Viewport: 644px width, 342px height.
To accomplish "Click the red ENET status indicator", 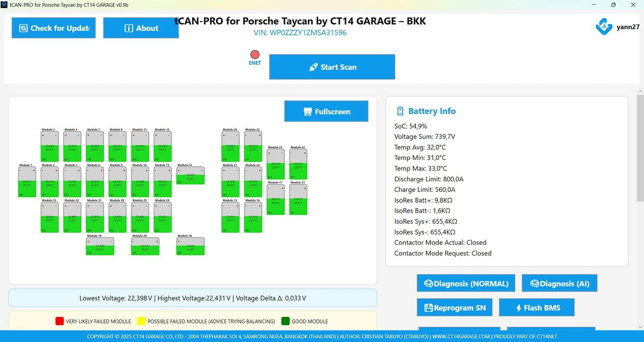I will coord(255,55).
